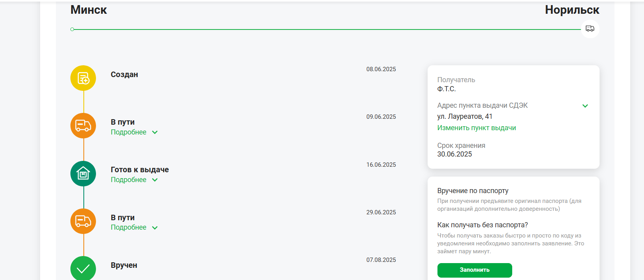The width and height of the screenshot is (644, 280).
Task: Expand 'Подробнее' under second 'В пути' status
Action: pyautogui.click(x=134, y=227)
